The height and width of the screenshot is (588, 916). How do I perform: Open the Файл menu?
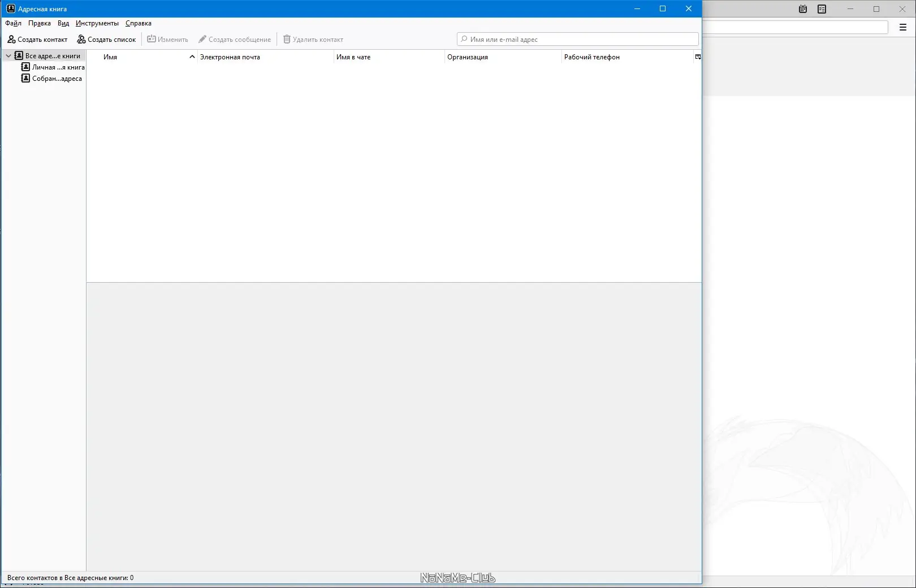14,23
